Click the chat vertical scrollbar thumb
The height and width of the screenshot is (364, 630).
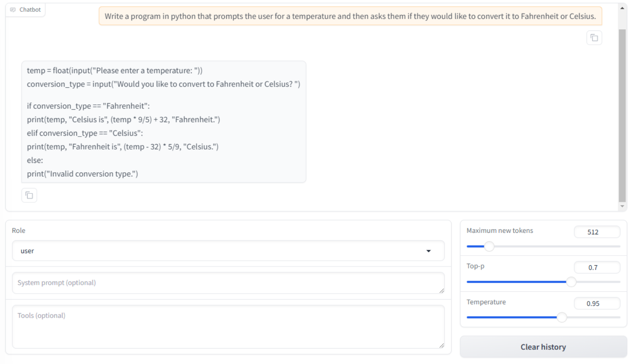[622, 116]
